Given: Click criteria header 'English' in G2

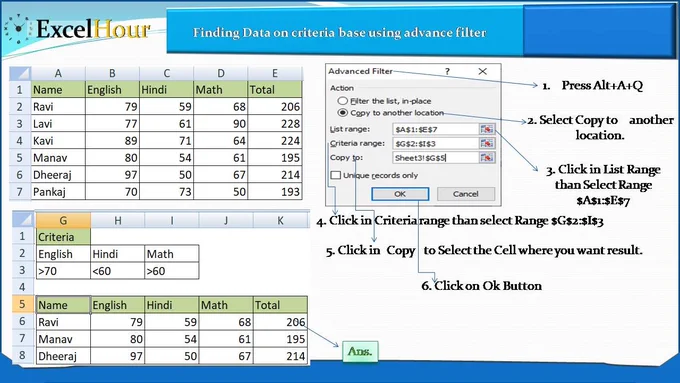Looking at the screenshot, I should point(63,254).
